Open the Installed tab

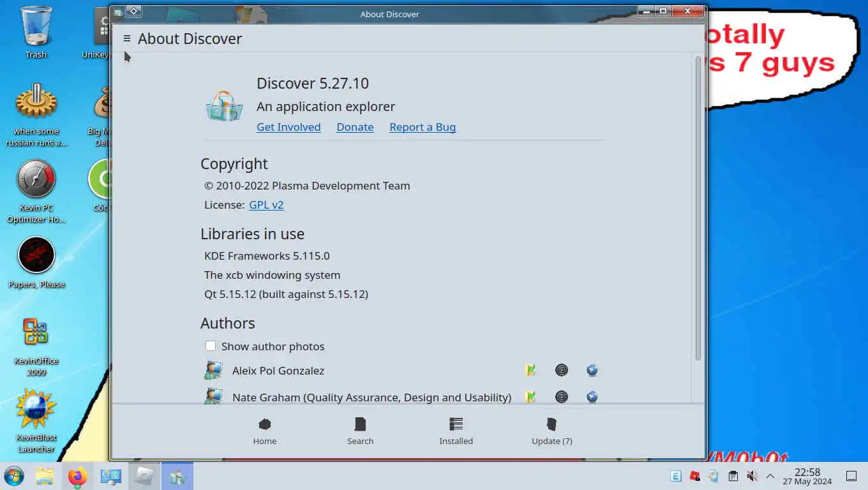pos(456,431)
